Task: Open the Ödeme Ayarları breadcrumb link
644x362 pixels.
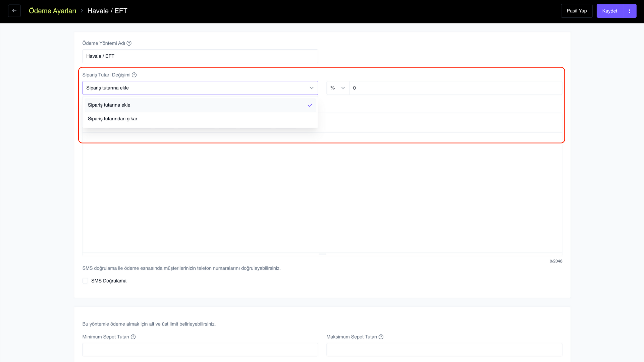Action: click(52, 11)
